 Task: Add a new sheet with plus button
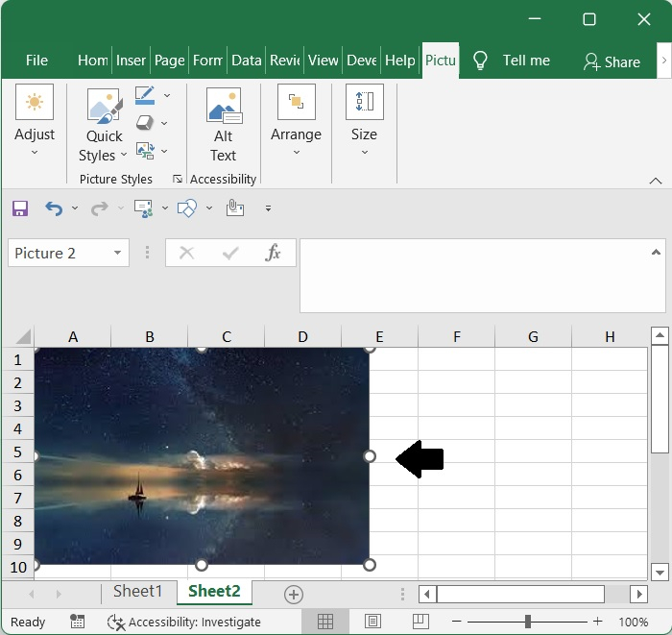tap(294, 595)
